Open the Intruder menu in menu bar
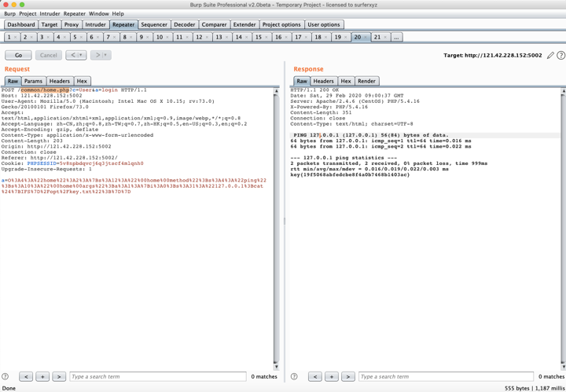This screenshot has width=566, height=392. 50,13
